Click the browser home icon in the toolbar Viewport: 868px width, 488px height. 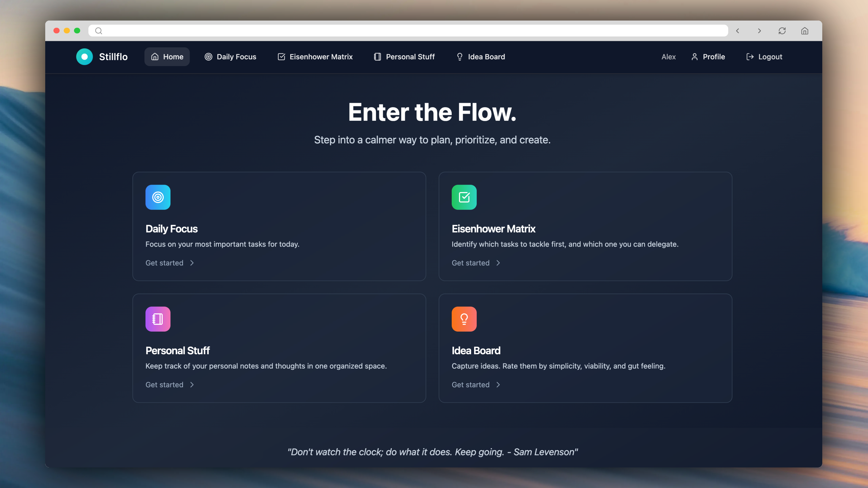pos(805,31)
